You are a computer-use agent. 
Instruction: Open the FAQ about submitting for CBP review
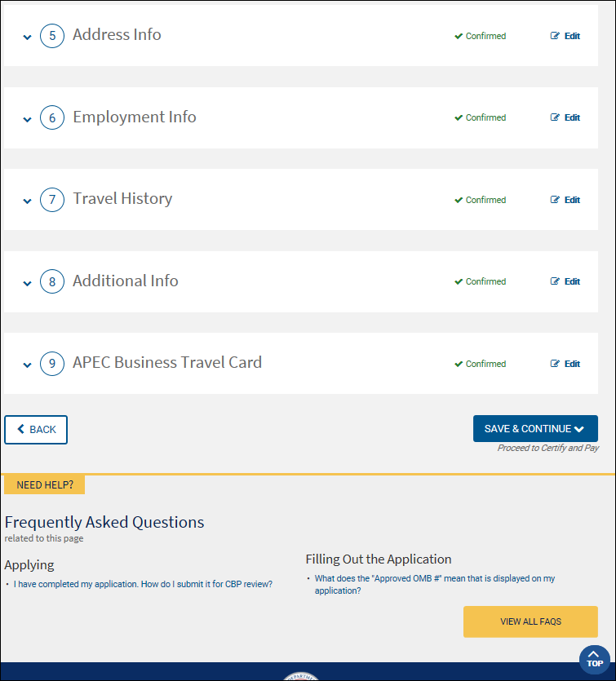(143, 584)
